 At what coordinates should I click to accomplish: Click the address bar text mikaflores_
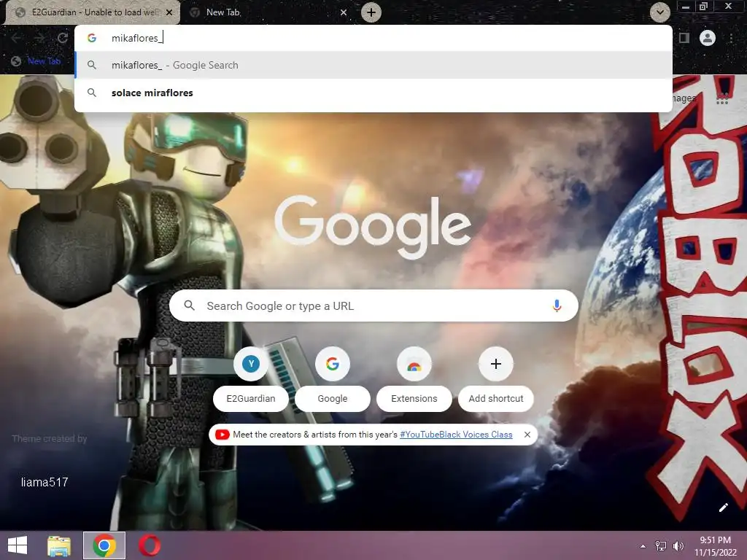pos(136,38)
